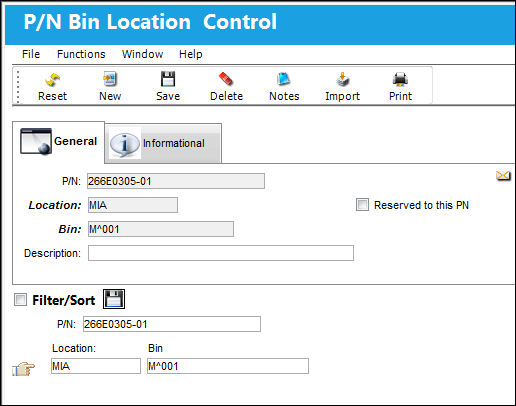The image size is (516, 406).
Task: Click the Reset toolbar icon
Action: 52,80
